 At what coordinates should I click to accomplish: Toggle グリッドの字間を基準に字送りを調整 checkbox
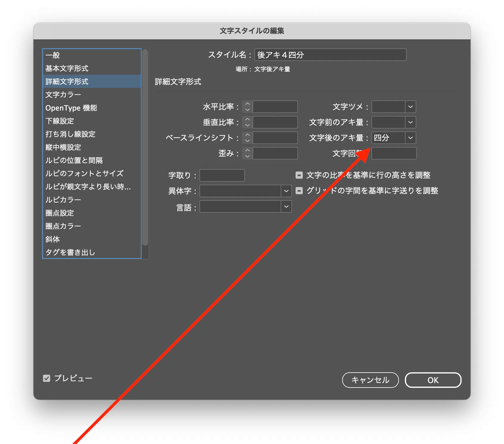click(x=299, y=191)
